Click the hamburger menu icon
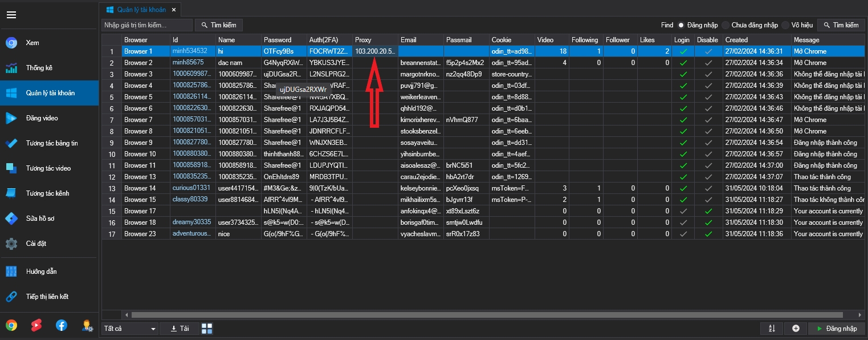Image resolution: width=868 pixels, height=340 pixels. (11, 15)
